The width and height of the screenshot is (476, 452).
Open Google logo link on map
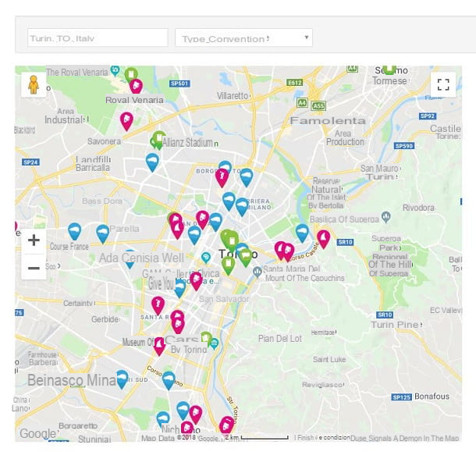(x=38, y=433)
